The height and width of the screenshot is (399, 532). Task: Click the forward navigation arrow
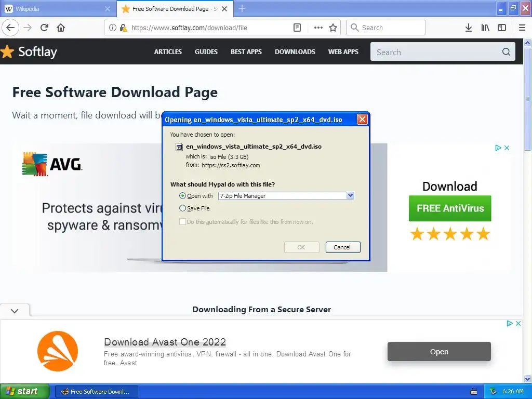[x=28, y=28]
